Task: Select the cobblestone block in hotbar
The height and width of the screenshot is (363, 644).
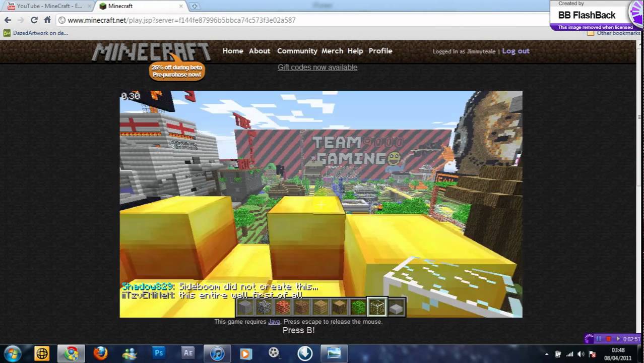Action: pyautogui.click(x=264, y=307)
